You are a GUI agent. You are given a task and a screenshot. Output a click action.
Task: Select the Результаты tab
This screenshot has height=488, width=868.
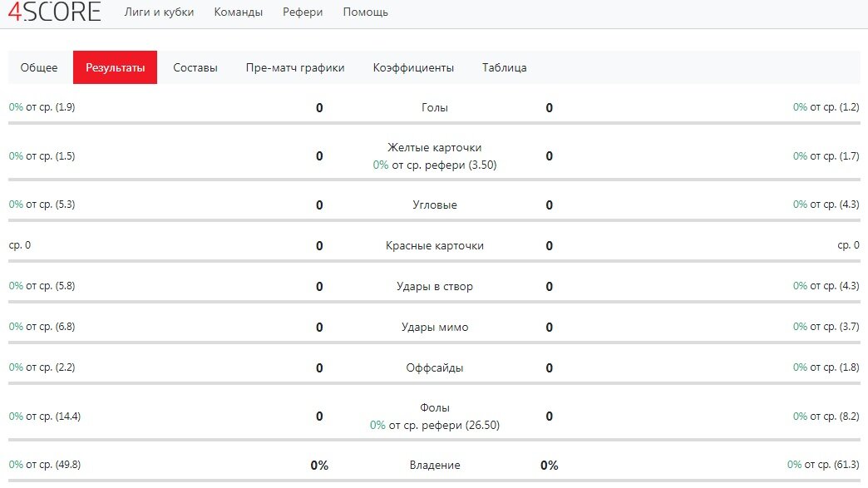[116, 67]
